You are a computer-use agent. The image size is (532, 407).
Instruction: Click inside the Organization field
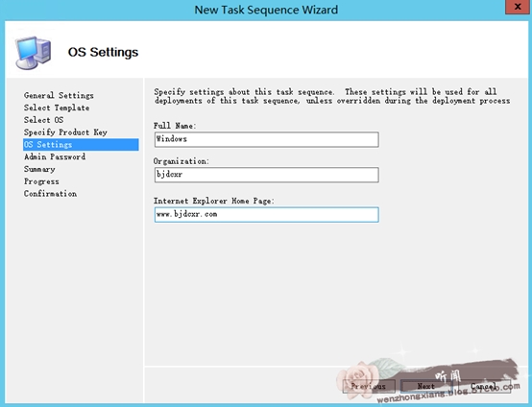tap(267, 175)
